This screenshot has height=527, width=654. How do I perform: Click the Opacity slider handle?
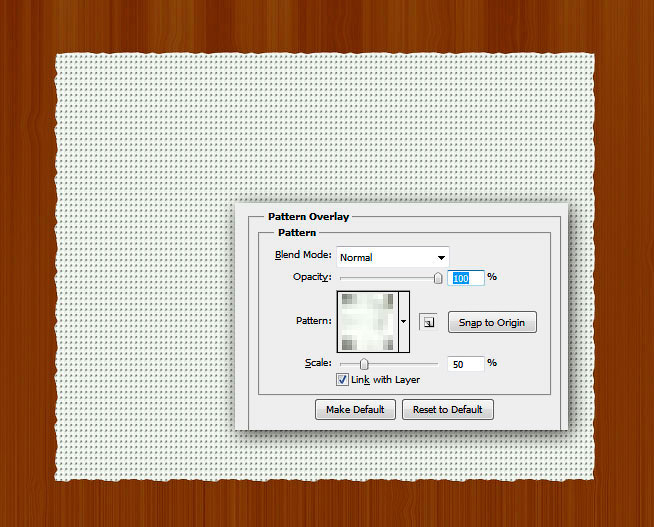(438, 278)
